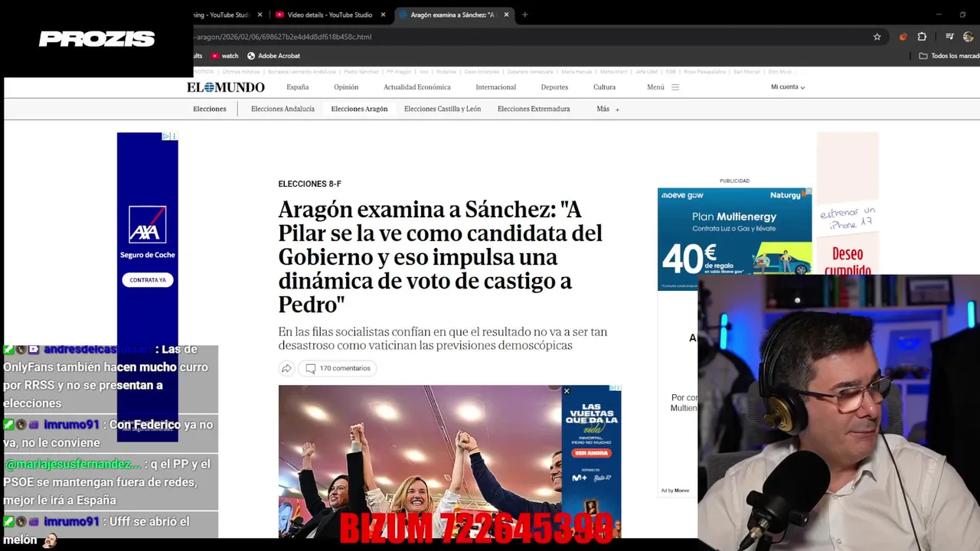This screenshot has width=980, height=551.
Task: Select Elecciones Extremadura tab
Action: (534, 109)
